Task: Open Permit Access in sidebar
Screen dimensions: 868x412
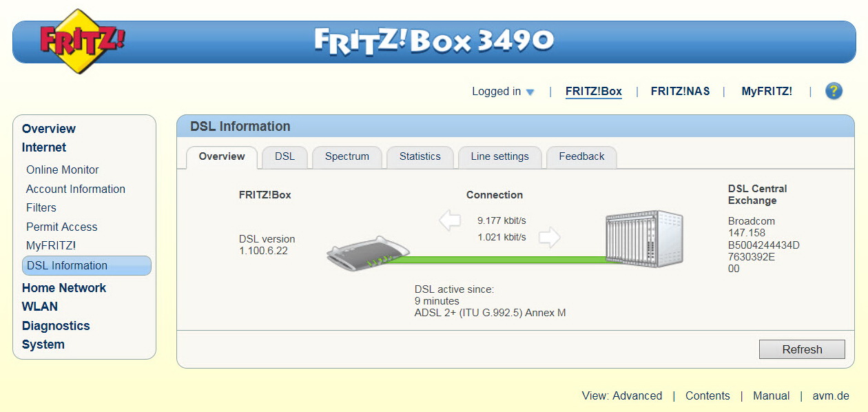Action: 62,227
